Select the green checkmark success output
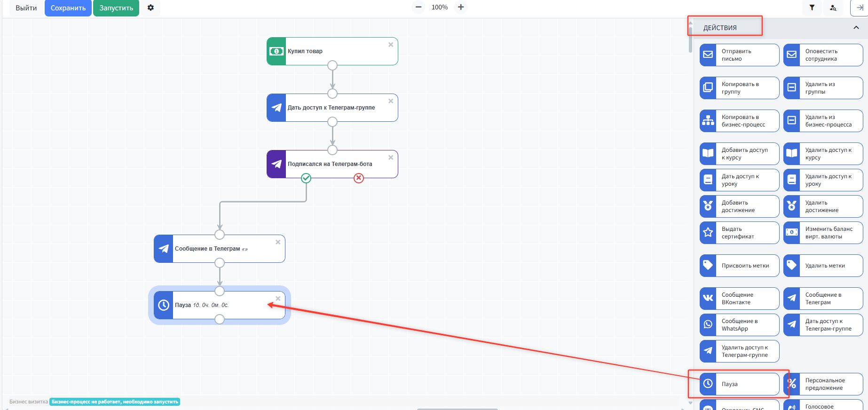The width and height of the screenshot is (868, 410). 306,178
